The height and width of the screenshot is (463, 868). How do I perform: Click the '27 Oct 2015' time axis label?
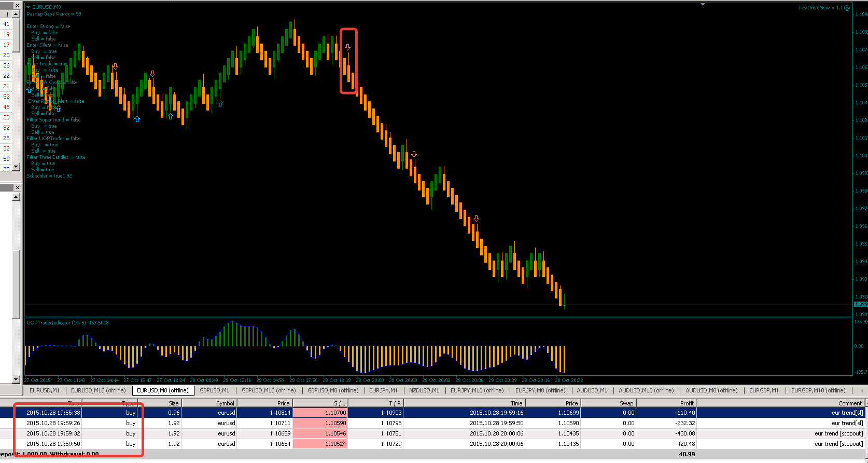[37, 380]
